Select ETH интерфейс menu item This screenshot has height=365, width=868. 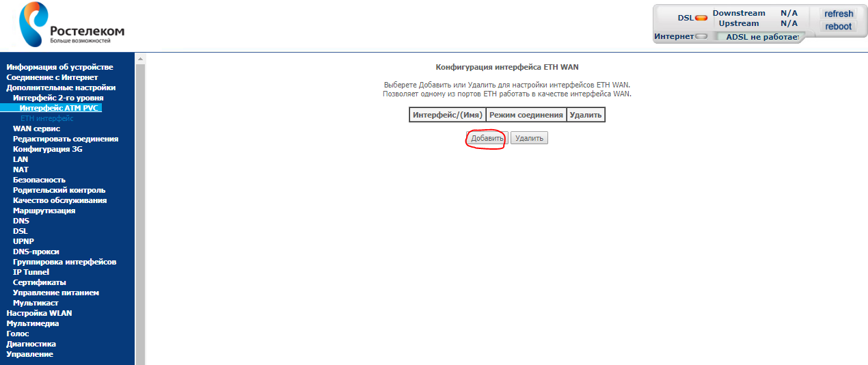pyautogui.click(x=46, y=118)
